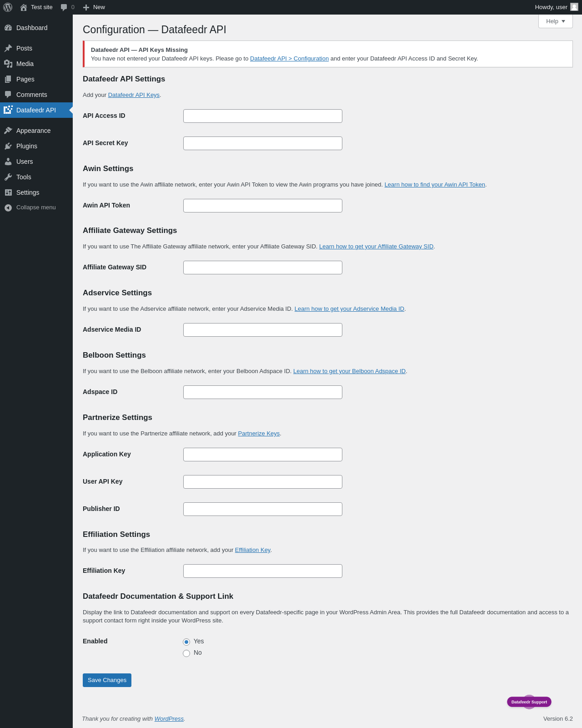Focus the API Access ID field
The image size is (582, 728).
(x=263, y=116)
